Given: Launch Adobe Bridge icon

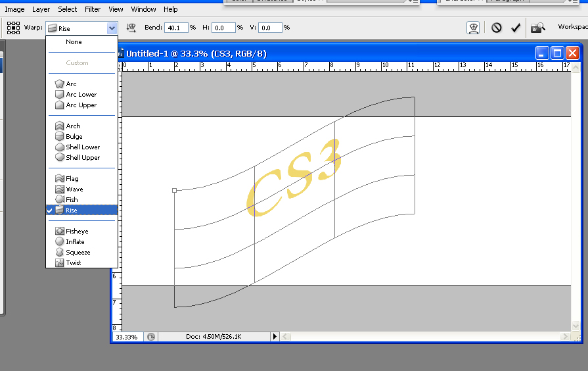Looking at the screenshot, I should tap(538, 28).
